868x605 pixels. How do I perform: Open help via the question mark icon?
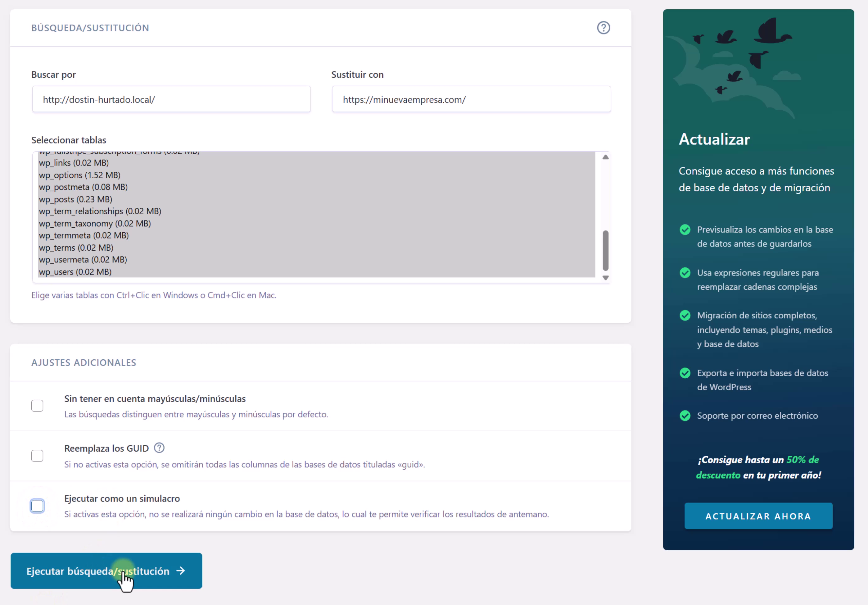(604, 28)
